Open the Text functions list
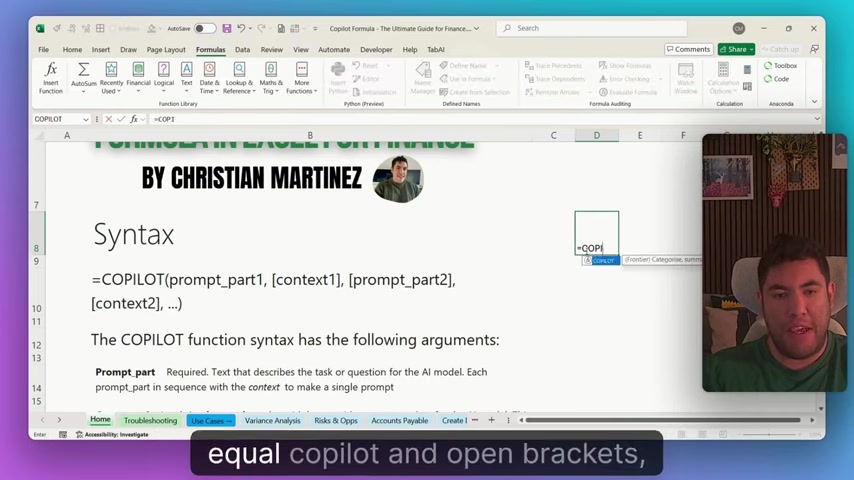854x480 pixels. [186, 77]
